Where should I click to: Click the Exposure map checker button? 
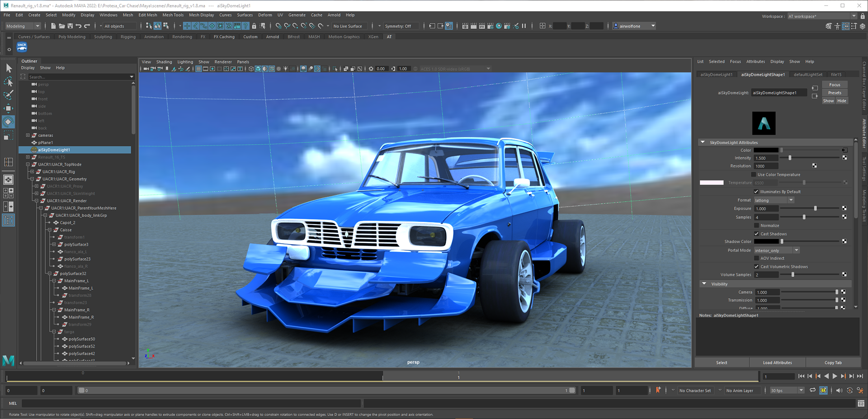pos(844,208)
